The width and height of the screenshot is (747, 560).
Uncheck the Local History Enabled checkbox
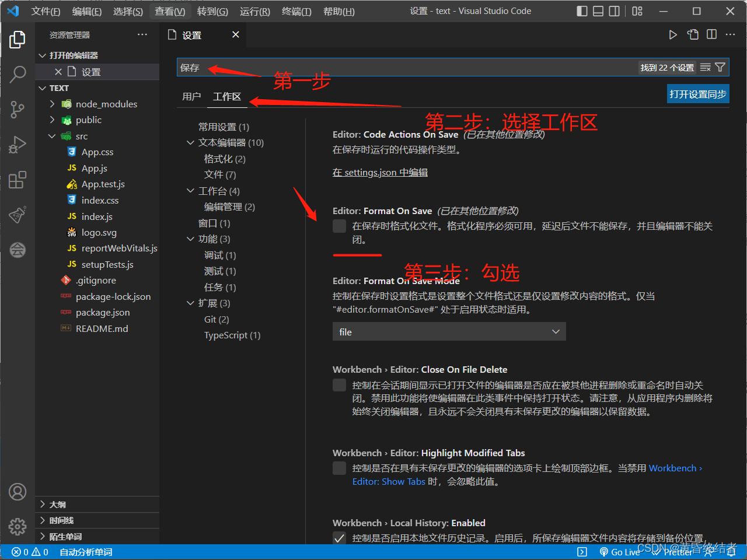click(339, 538)
